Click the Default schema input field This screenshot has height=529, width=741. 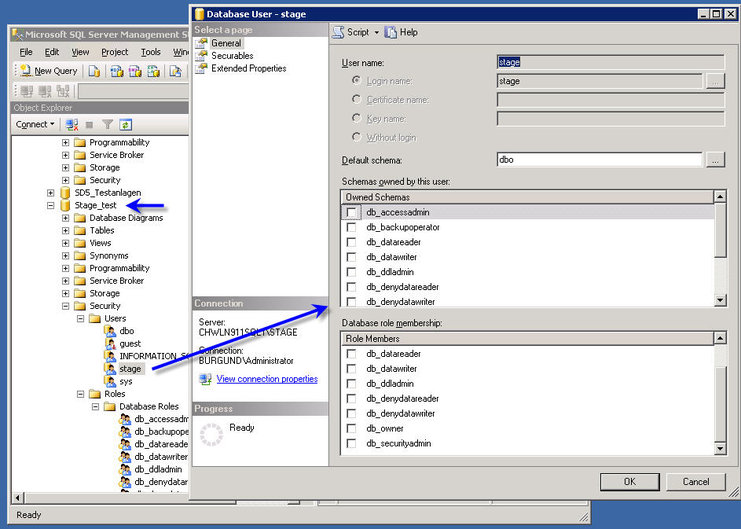pos(599,160)
